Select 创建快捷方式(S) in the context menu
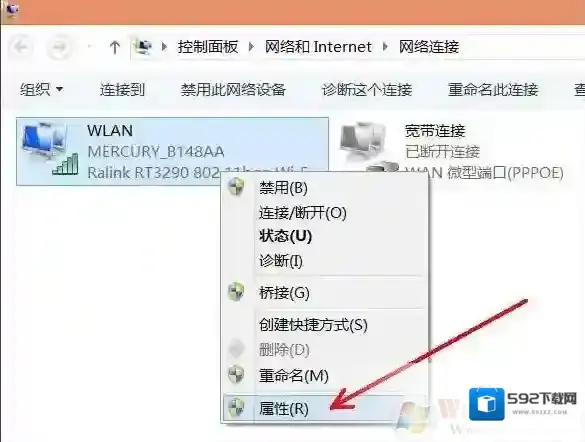 coord(313,325)
